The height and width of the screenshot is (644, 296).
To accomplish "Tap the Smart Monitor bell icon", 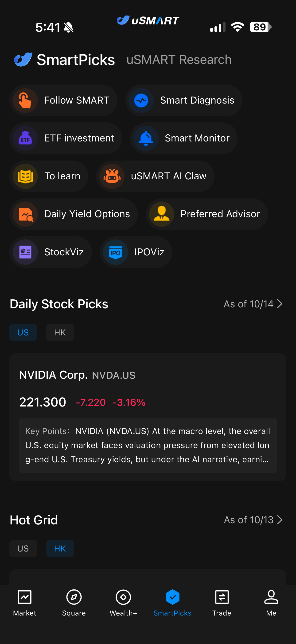I will 146,138.
